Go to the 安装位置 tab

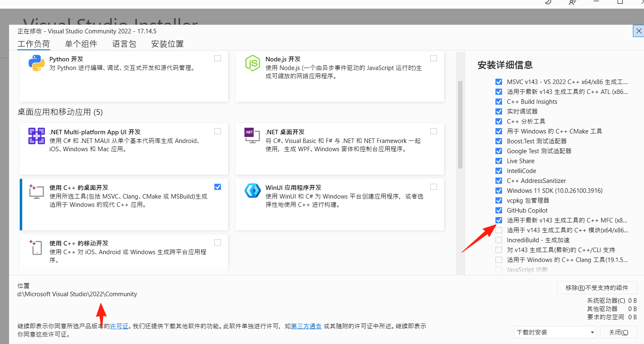point(167,44)
